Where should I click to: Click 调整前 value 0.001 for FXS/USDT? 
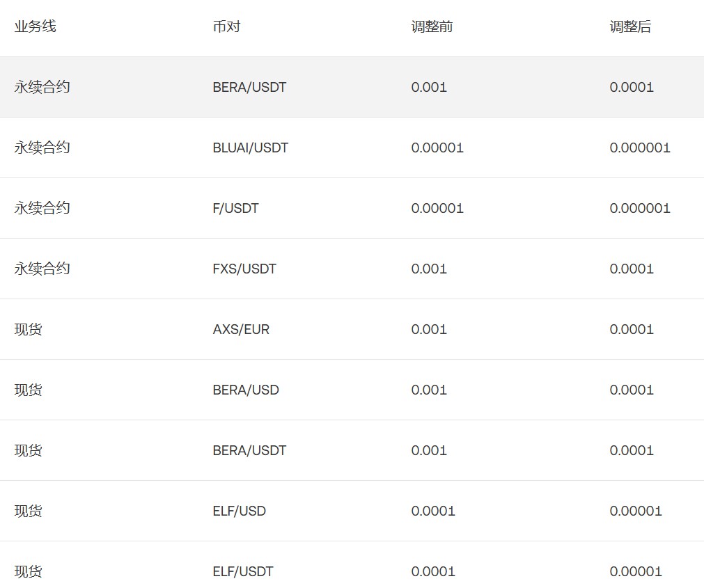429,269
